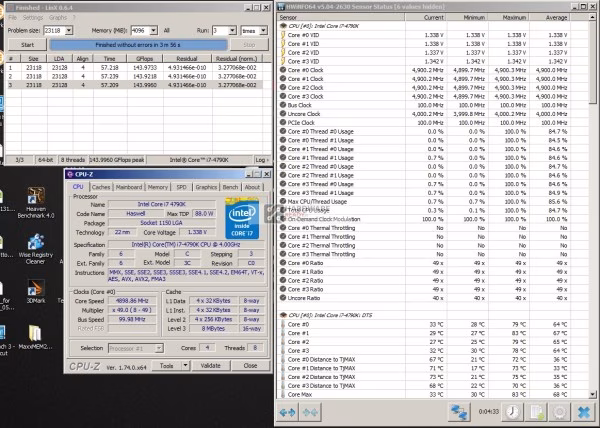Click the HWiNFO logging file icon

pos(536,412)
